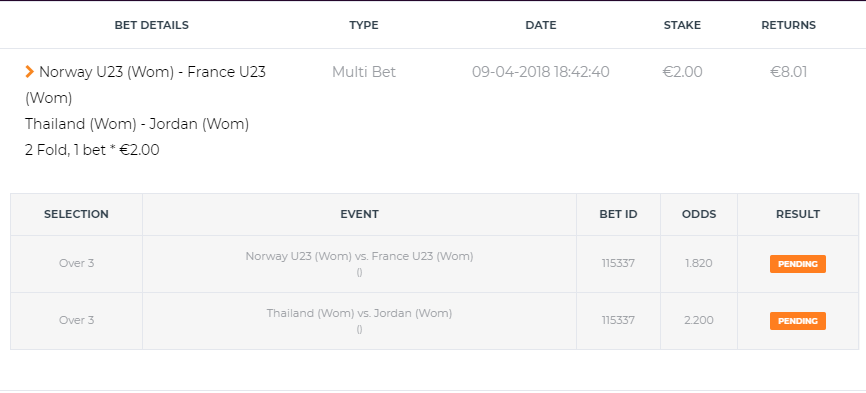Click the bet date 09-04-2018 18:42:40
This screenshot has height=393, width=866.
pos(541,72)
